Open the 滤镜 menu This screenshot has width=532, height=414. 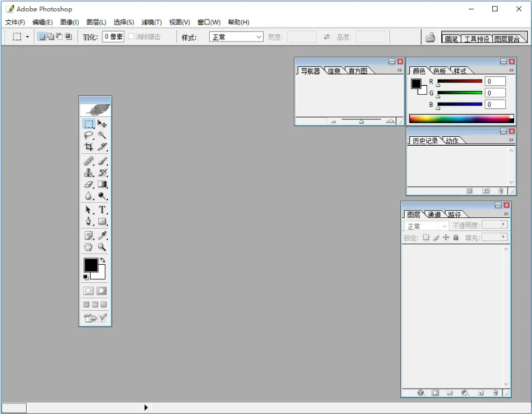pos(152,22)
